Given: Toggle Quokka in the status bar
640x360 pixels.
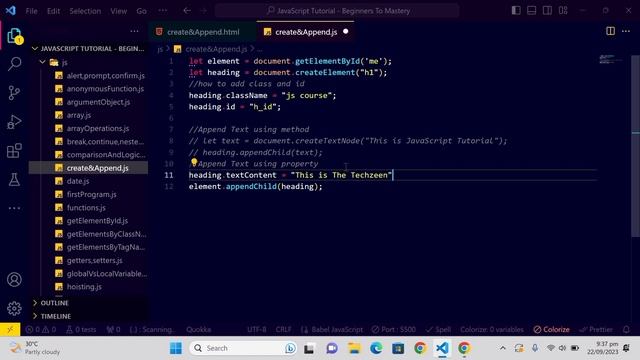Looking at the screenshot, I should 199,329.
